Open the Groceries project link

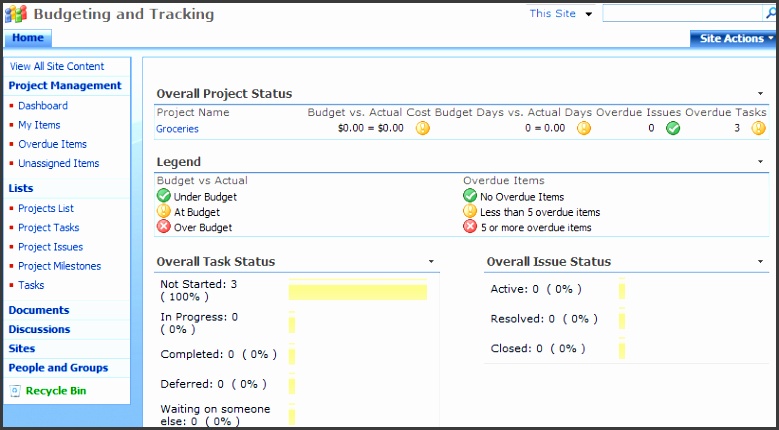coord(177,129)
